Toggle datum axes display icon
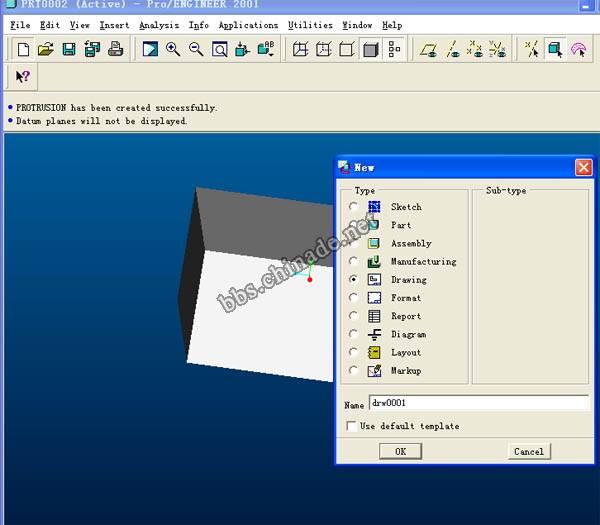 (x=452, y=49)
